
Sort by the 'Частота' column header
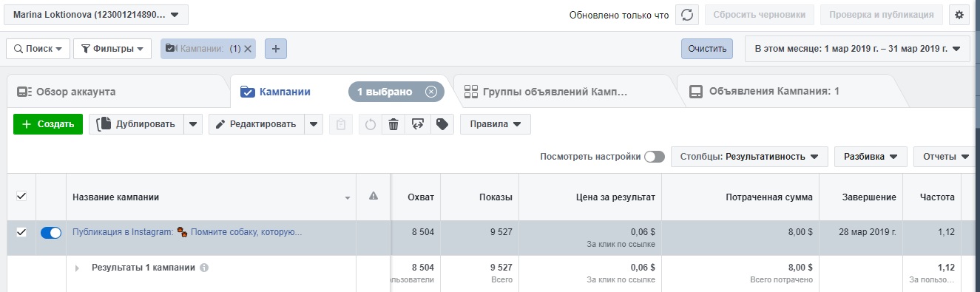[x=937, y=197]
